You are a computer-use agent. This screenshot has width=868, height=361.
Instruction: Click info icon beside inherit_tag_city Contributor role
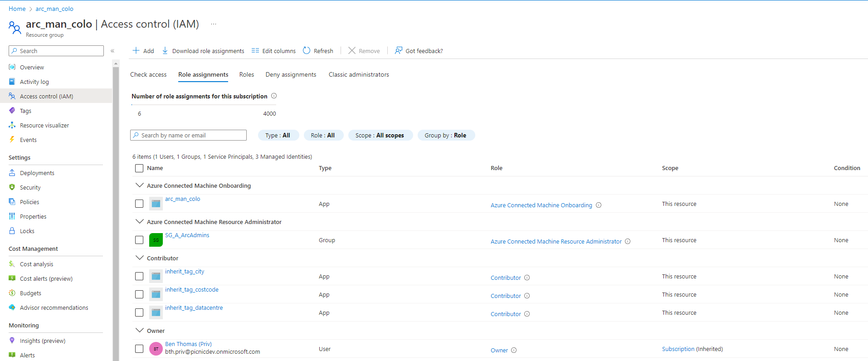pyautogui.click(x=527, y=278)
